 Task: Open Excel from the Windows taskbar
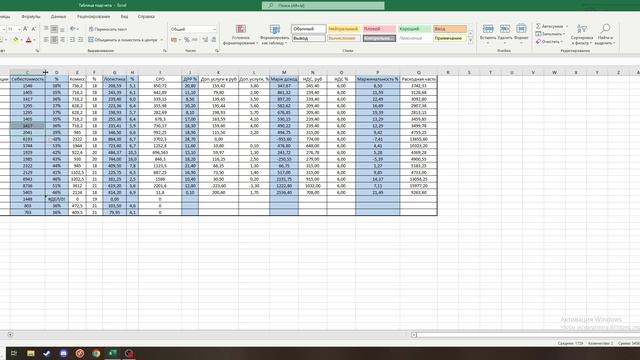click(112, 353)
